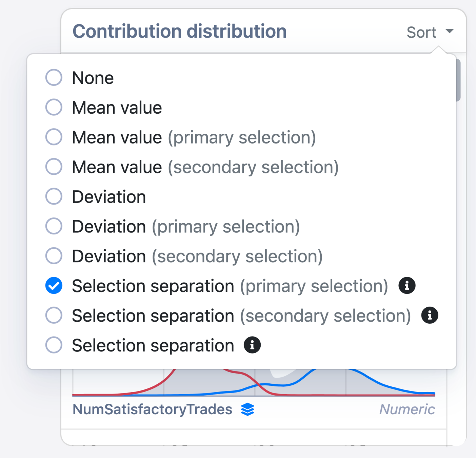The width and height of the screenshot is (476, 458).
Task: Click info icon next to plain Selection separation
Action: (252, 345)
